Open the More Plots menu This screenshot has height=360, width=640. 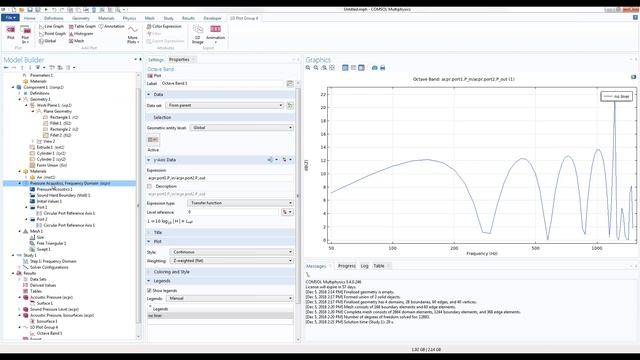coord(133,35)
